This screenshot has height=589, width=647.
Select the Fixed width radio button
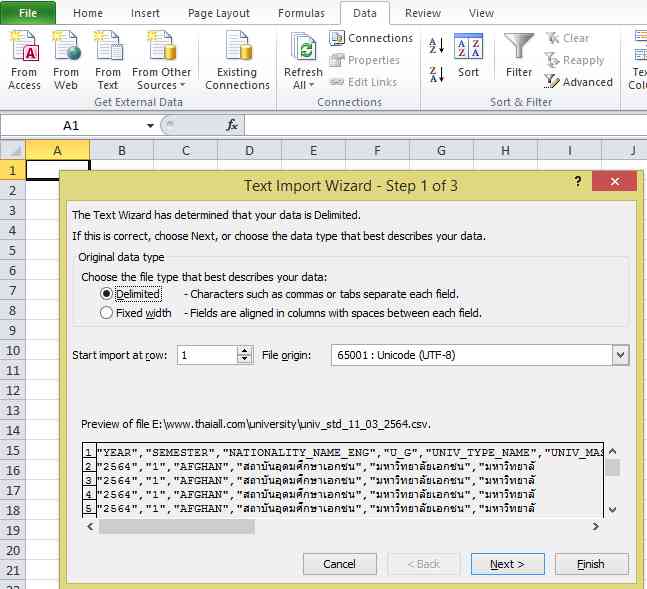pos(107,313)
